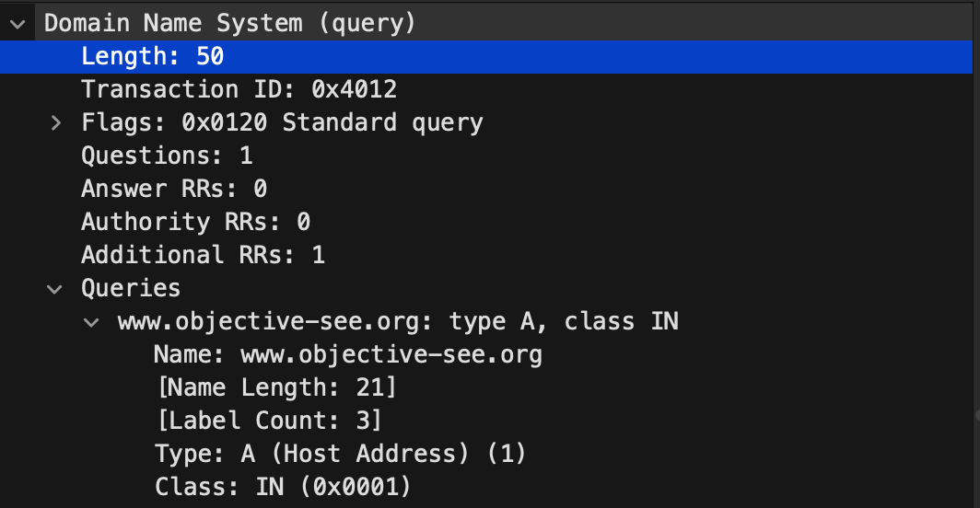Image resolution: width=980 pixels, height=508 pixels.
Task: Click the Queries label text
Action: tap(131, 289)
